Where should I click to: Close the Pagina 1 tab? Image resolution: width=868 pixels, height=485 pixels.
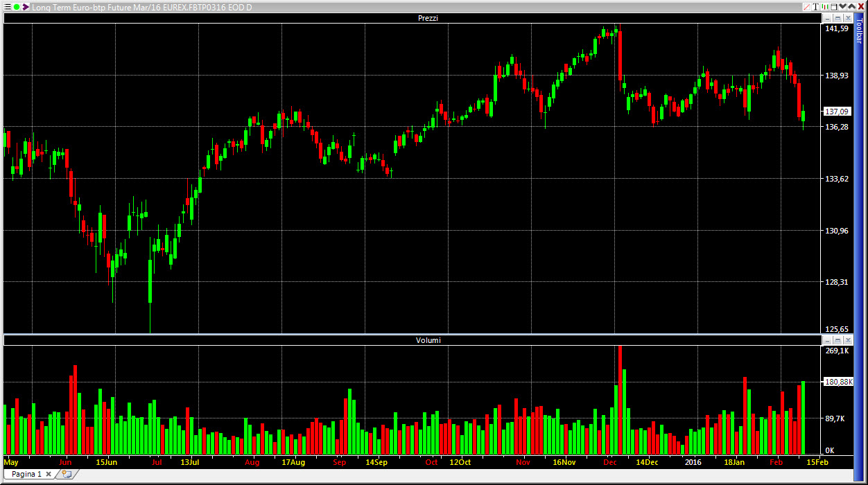pyautogui.click(x=49, y=474)
